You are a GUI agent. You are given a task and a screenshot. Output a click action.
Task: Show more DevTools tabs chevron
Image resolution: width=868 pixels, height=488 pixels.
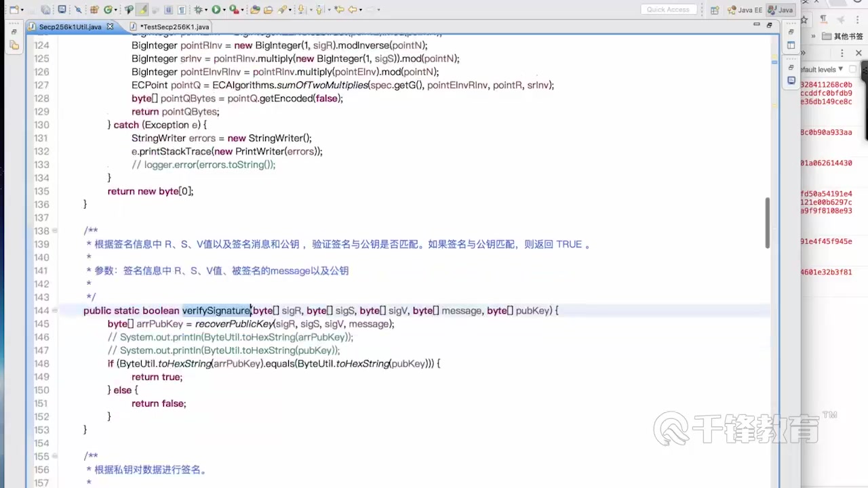pyautogui.click(x=804, y=53)
